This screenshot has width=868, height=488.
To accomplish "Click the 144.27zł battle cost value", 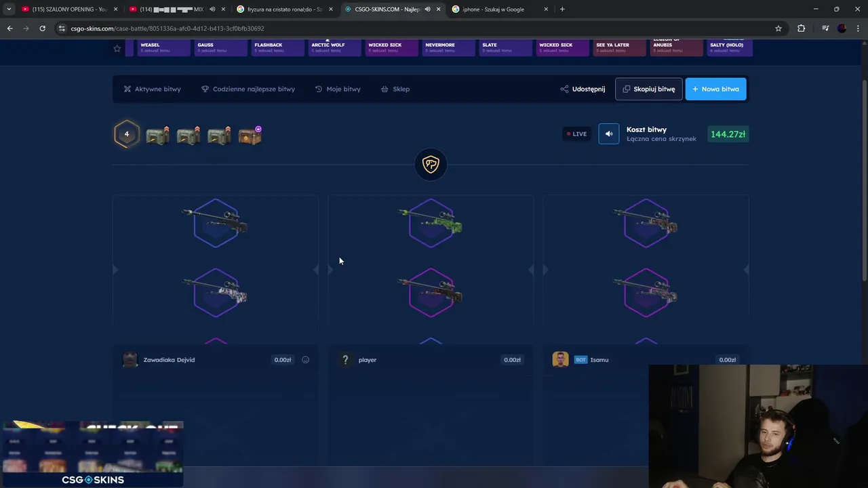I will pos(728,134).
